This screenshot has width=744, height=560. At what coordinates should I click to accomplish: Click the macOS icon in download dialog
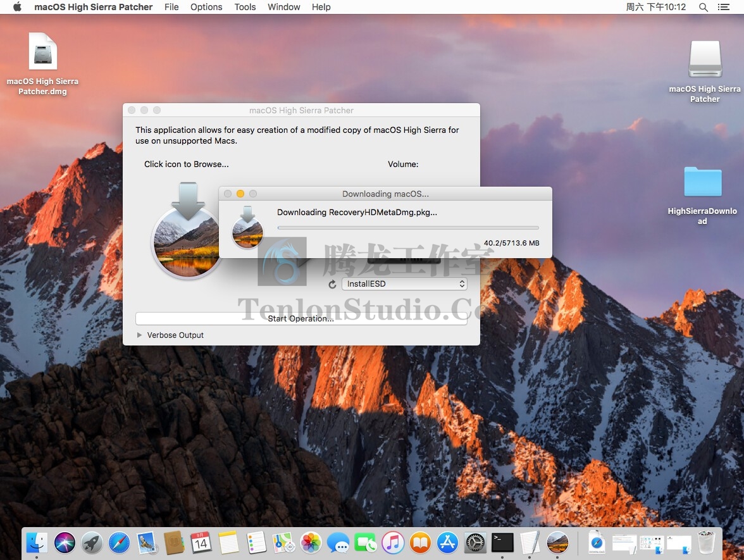pos(247,228)
